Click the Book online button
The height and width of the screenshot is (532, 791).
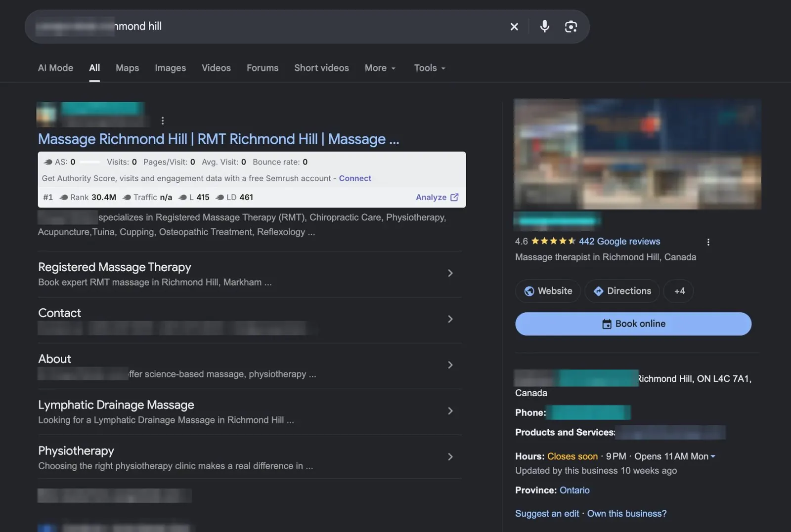tap(633, 324)
